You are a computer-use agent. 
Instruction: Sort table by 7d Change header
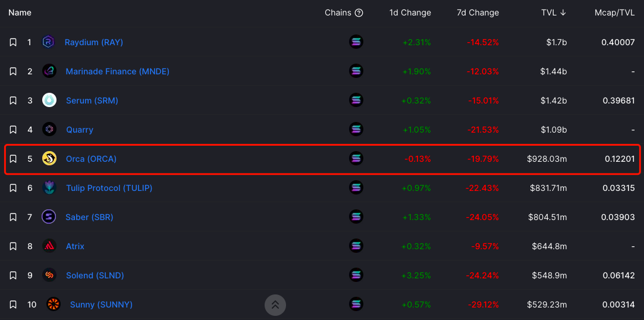(477, 12)
